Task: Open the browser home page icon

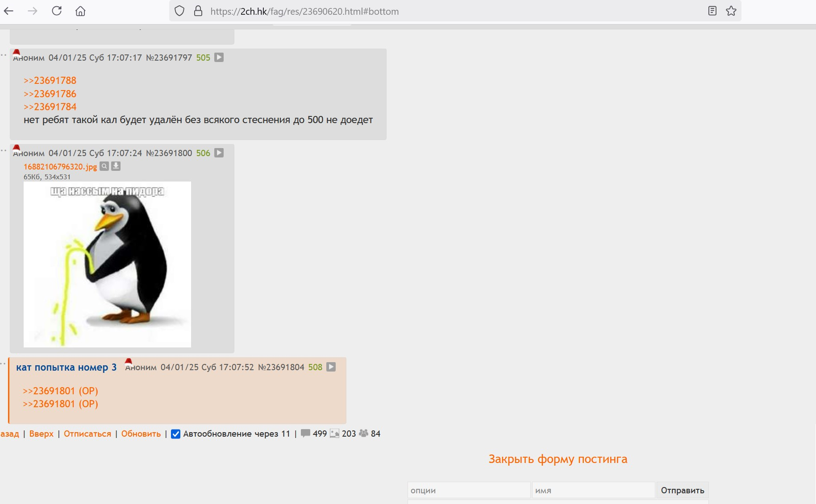Action: click(x=80, y=11)
